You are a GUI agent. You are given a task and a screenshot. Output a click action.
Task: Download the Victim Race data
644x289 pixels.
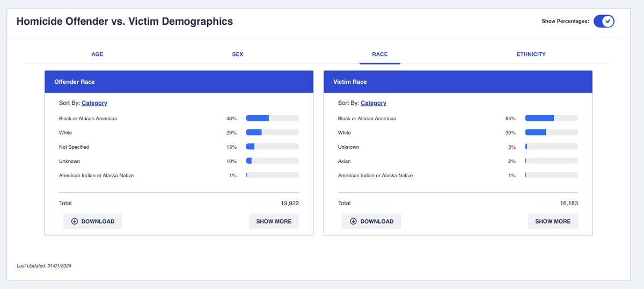(371, 221)
